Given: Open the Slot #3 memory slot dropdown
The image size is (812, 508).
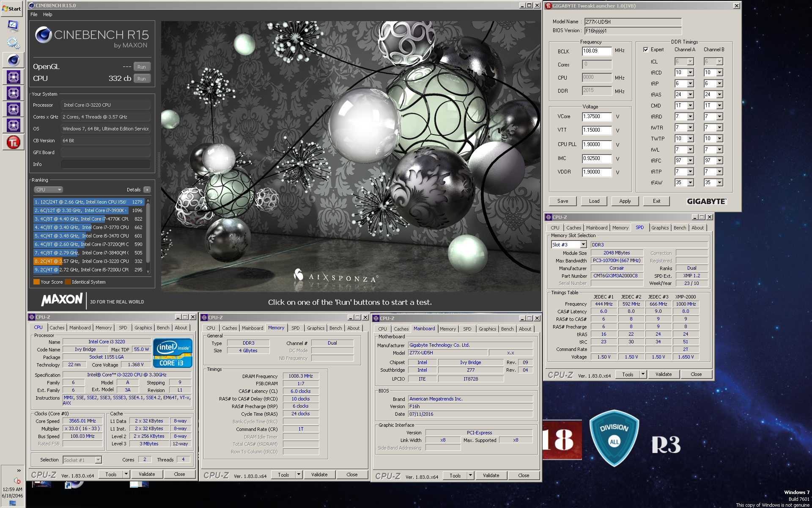Looking at the screenshot, I should [x=583, y=245].
